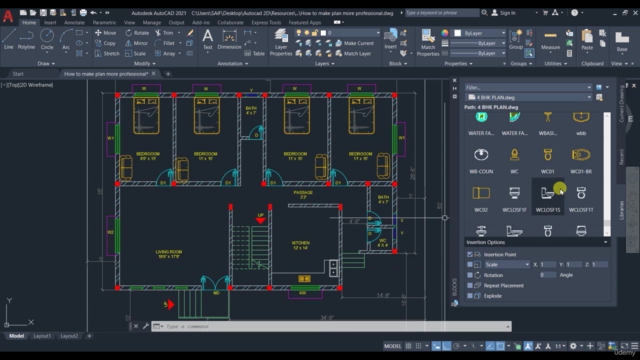
Task: Click Sign In
Action: click(x=503, y=13)
